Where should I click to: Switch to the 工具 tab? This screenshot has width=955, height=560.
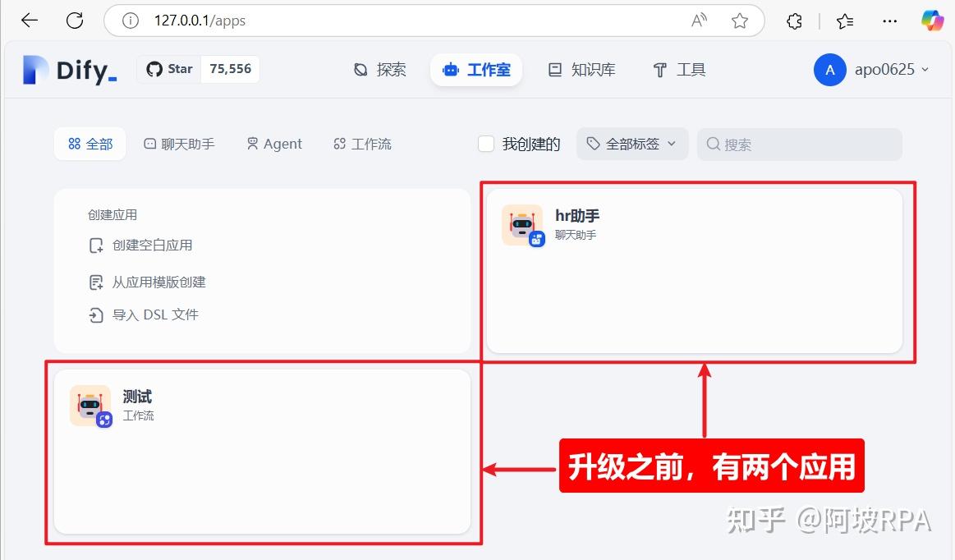pos(679,70)
